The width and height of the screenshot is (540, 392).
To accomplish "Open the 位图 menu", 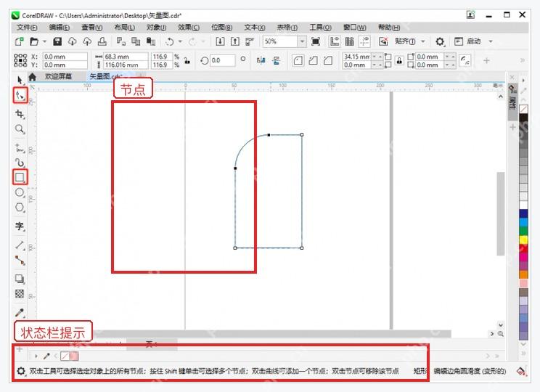I will click(221, 27).
